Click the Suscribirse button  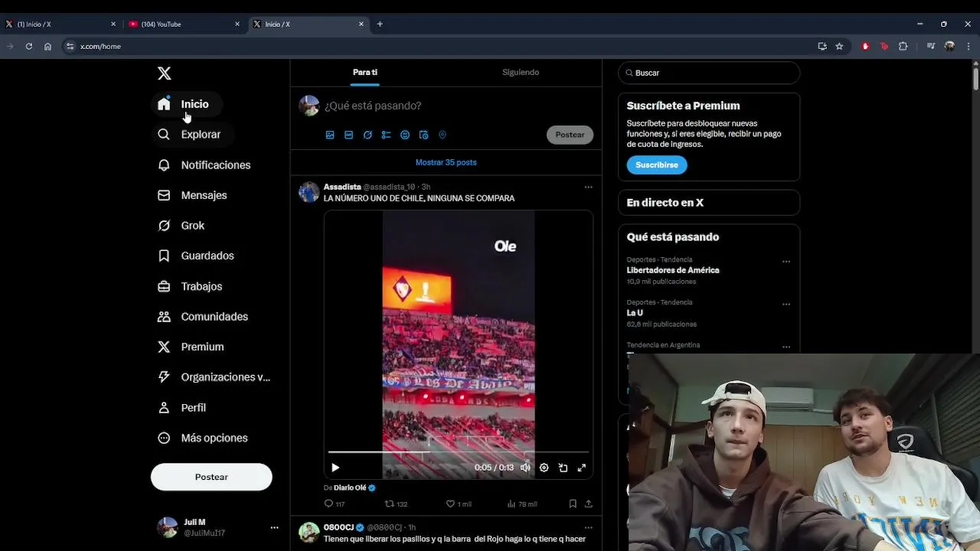click(x=657, y=165)
